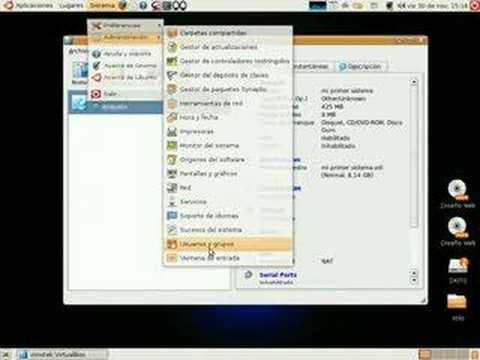Viewport: 480px width, 360px height.
Task: Click the Impresoras printer icon
Action: click(x=172, y=131)
